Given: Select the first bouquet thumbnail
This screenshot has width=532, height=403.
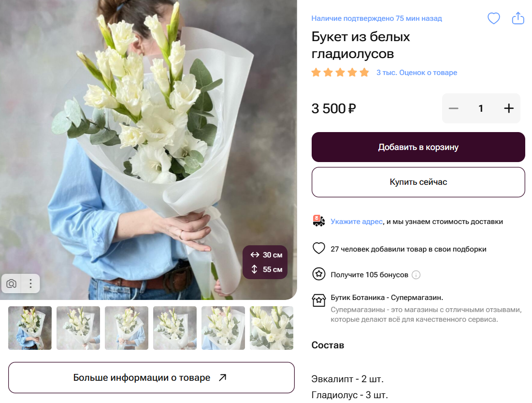Looking at the screenshot, I should (x=29, y=328).
